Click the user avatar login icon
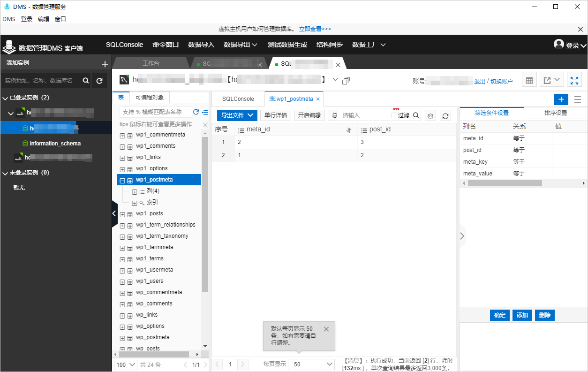This screenshot has width=588, height=372. click(558, 45)
